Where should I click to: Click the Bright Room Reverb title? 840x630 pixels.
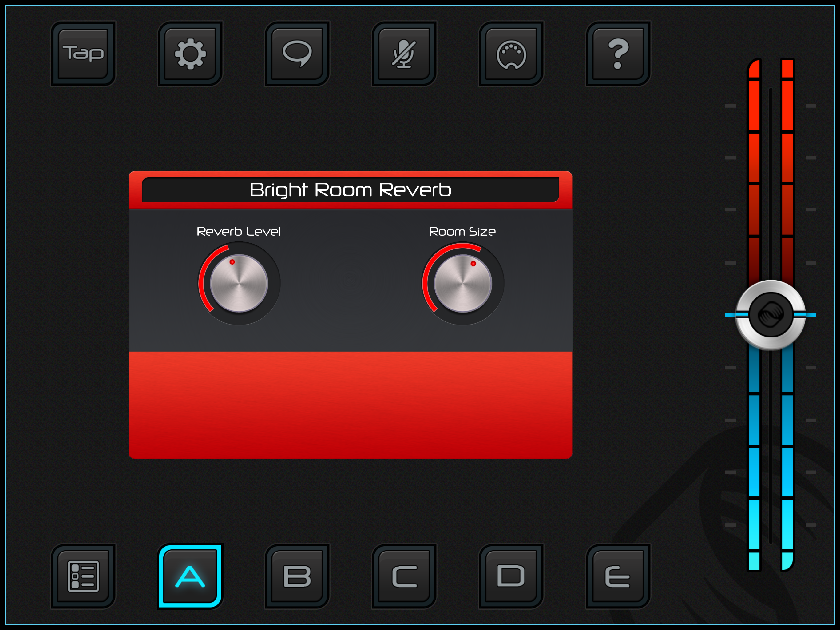click(350, 189)
